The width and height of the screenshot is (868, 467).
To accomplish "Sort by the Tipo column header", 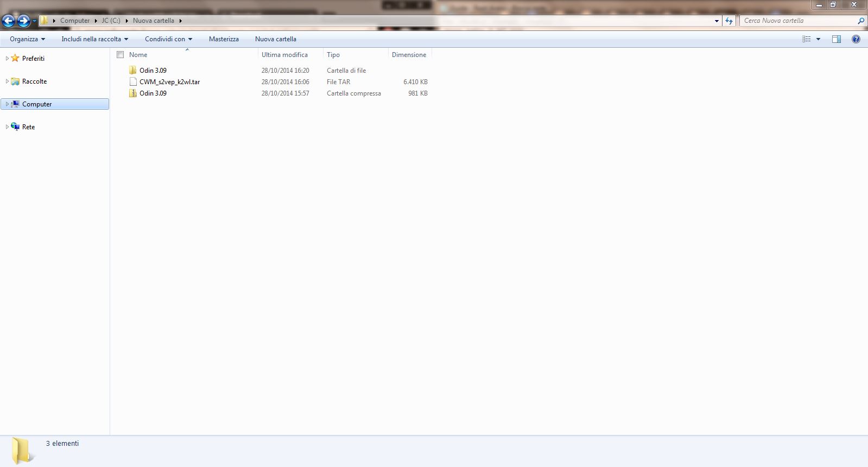I will pos(333,55).
